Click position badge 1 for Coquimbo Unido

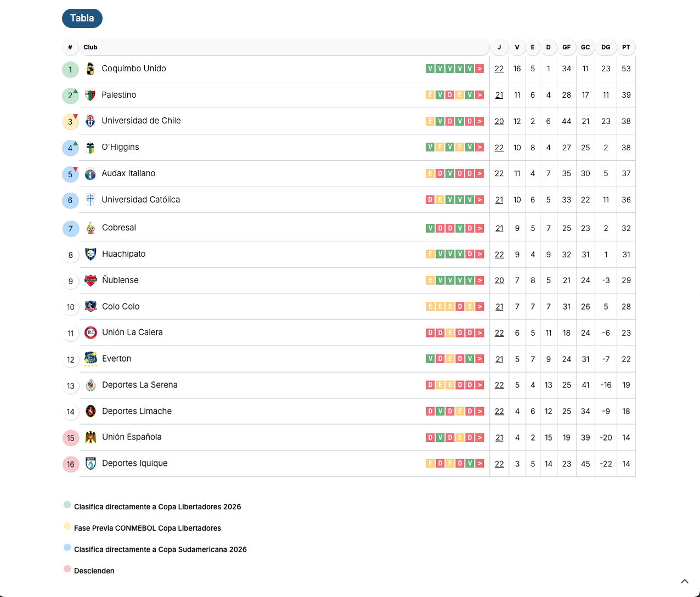[x=70, y=70]
